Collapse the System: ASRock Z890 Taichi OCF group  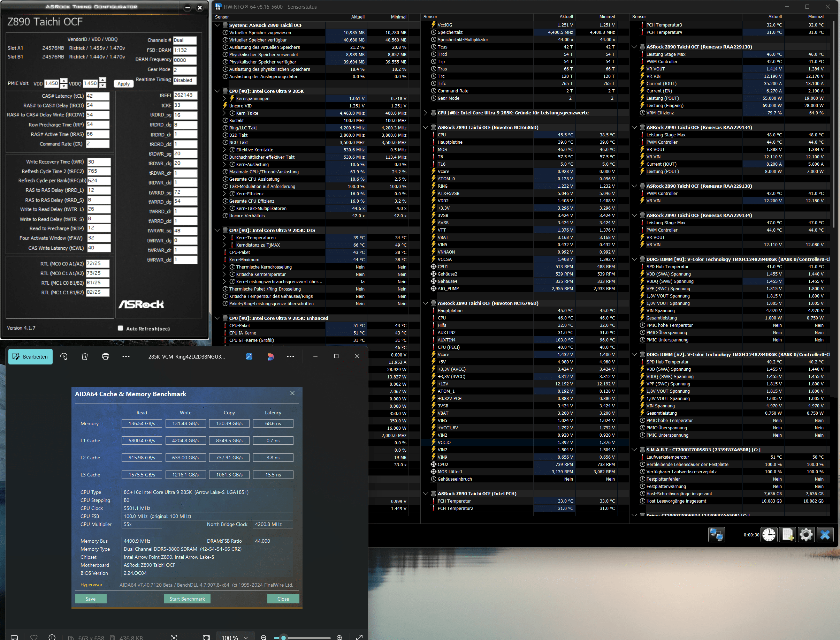[217, 25]
